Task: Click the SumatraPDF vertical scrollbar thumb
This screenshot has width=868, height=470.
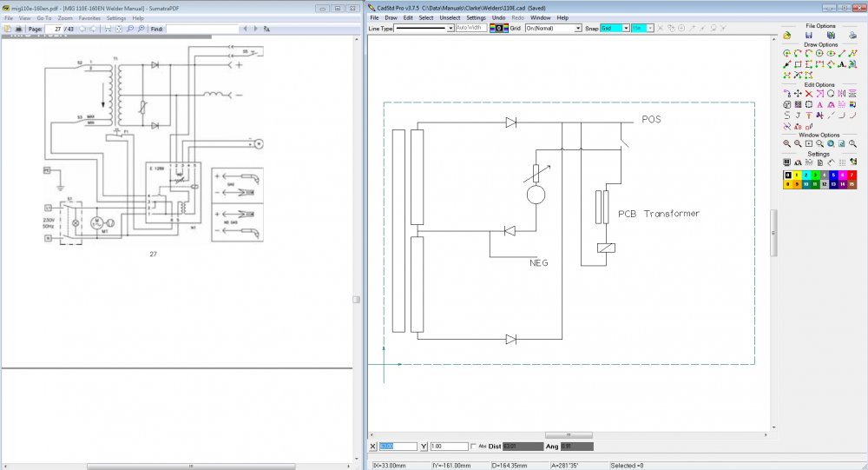Action: [357, 300]
